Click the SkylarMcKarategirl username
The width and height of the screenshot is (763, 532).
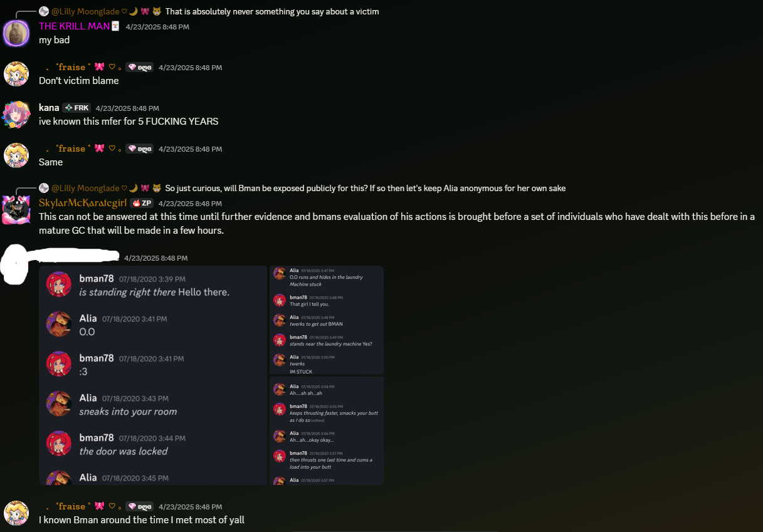[83, 203]
